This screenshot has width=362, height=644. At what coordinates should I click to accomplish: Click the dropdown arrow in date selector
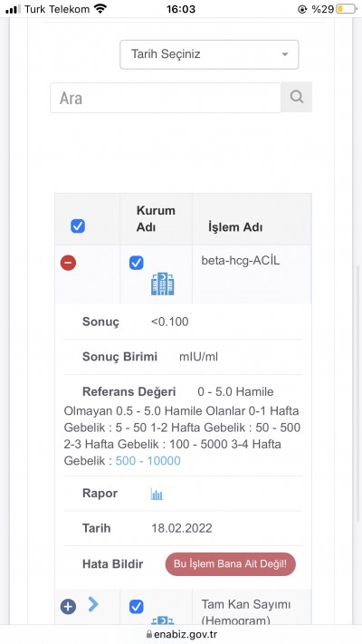(285, 54)
